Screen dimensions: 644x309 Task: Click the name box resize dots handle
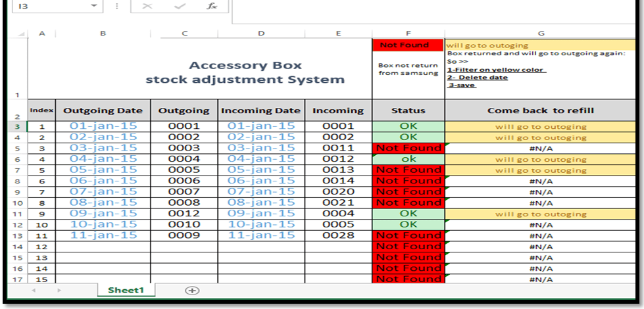[x=117, y=6]
